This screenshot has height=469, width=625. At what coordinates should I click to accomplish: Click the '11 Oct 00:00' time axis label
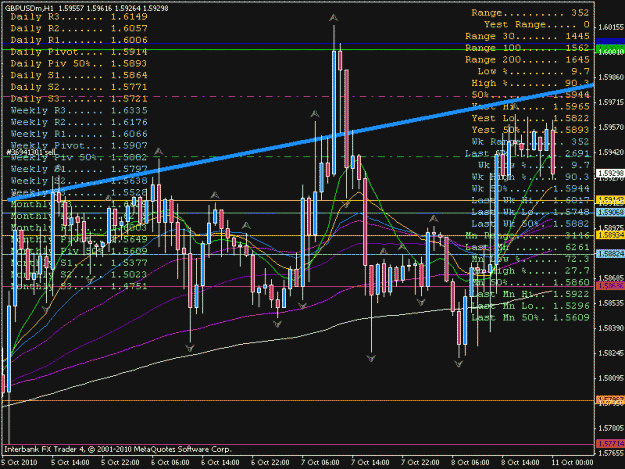[x=572, y=463]
